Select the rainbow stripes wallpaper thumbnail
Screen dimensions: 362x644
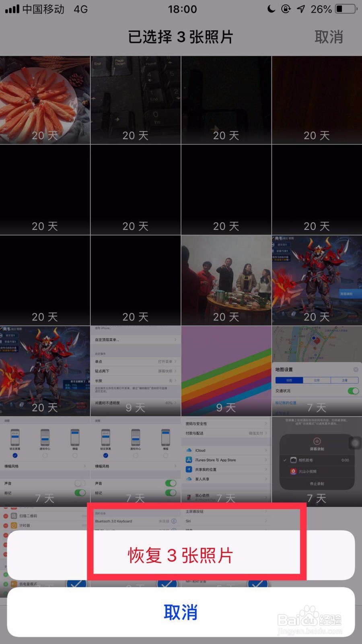[x=226, y=371]
